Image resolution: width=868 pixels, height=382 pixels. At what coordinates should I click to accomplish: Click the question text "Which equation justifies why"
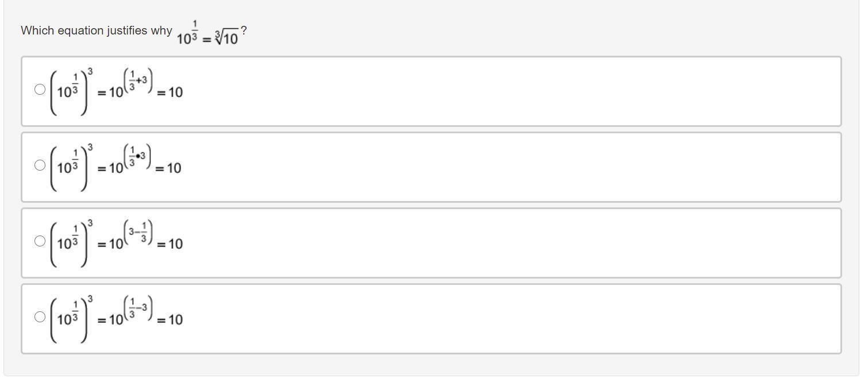96,31
